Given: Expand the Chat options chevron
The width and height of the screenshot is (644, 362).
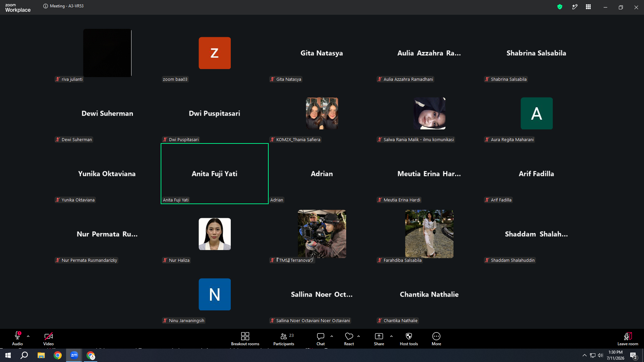Looking at the screenshot, I should (332, 336).
